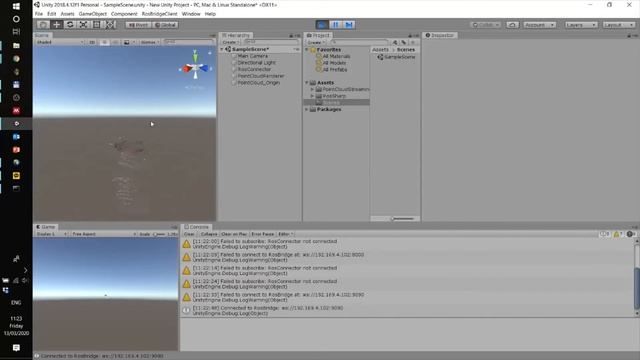
Task: Collapse the Favorites group
Action: [307, 50]
